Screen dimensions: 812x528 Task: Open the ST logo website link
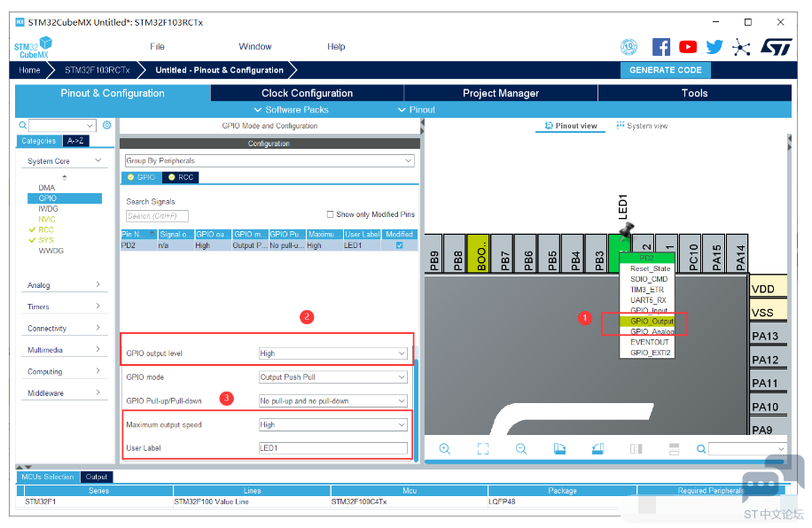(x=776, y=47)
